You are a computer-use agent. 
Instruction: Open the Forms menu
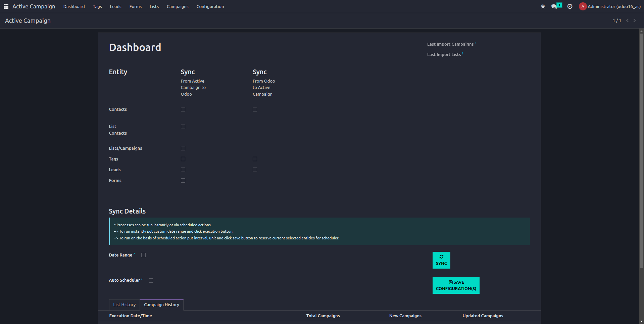click(136, 6)
